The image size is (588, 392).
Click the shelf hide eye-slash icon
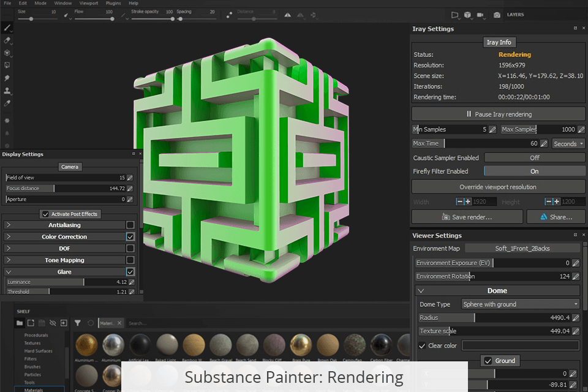pos(53,323)
